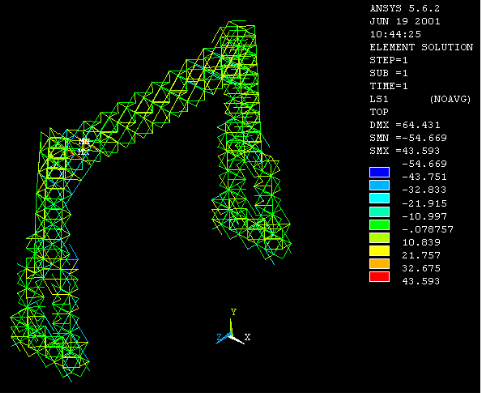This screenshot has width=481, height=393.
Task: Select the yellow legend color swatch
Action: (379, 251)
